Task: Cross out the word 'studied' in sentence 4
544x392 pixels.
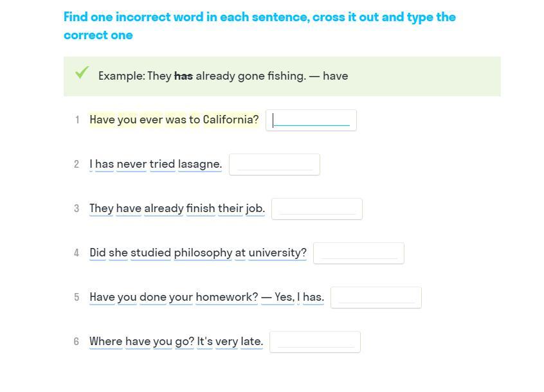Action: [x=150, y=253]
